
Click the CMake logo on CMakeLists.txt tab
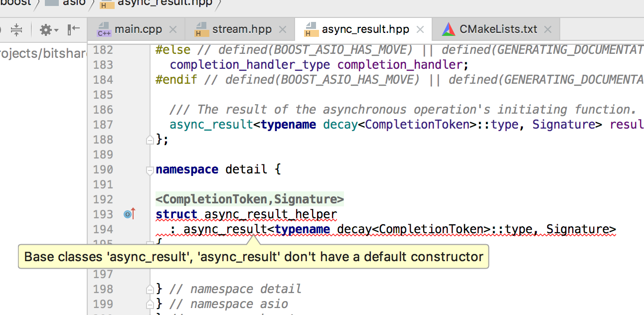[448, 29]
